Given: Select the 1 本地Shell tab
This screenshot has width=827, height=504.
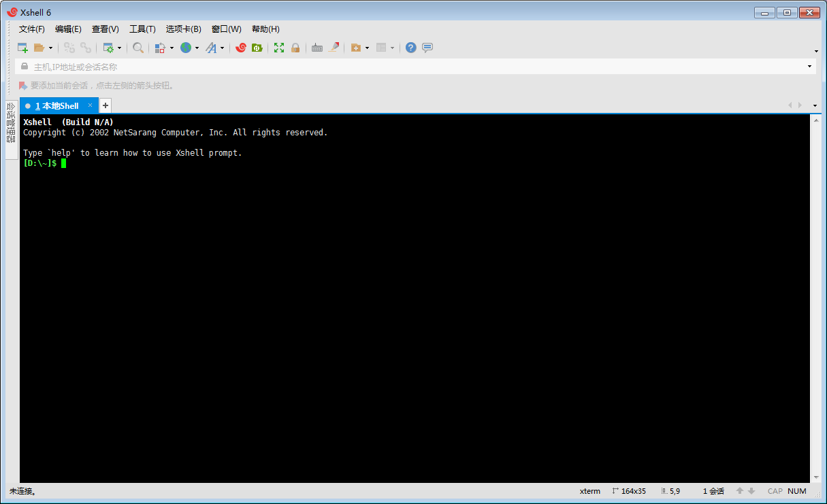Looking at the screenshot, I should [59, 105].
